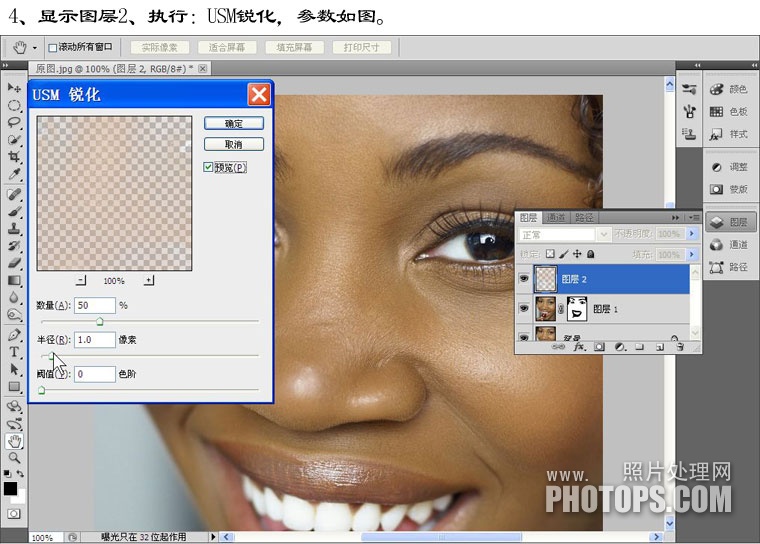
Task: Select the Quick Selection tool
Action: coord(14,140)
